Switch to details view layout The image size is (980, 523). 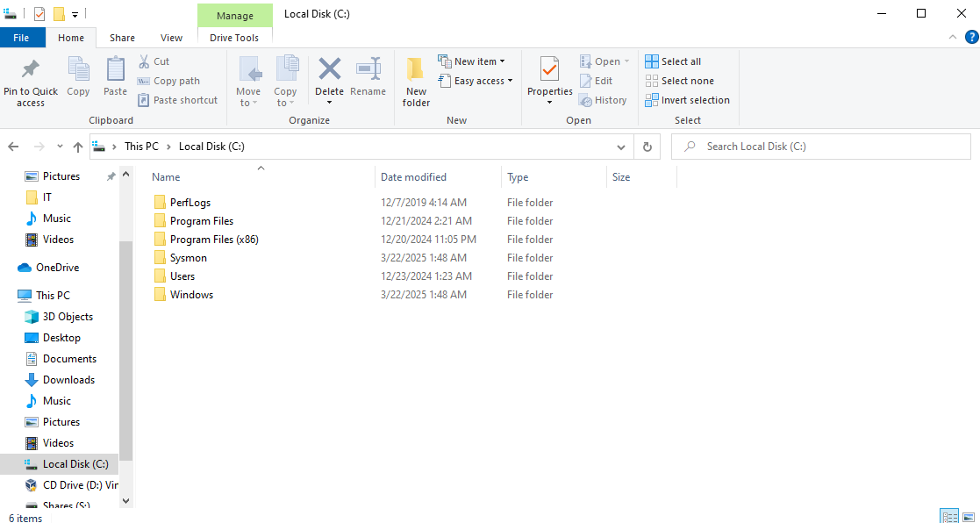pyautogui.click(x=949, y=516)
